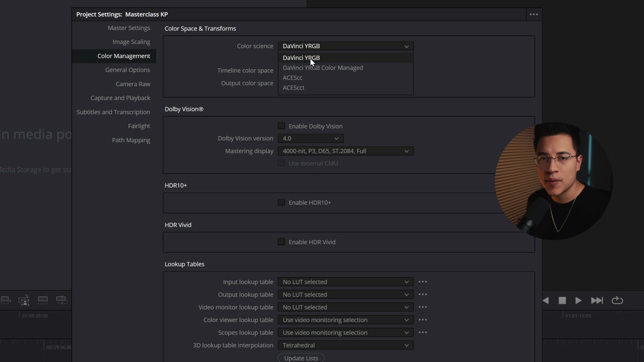Open the 3D lookup table interpolation dropdown

[x=346, y=345]
